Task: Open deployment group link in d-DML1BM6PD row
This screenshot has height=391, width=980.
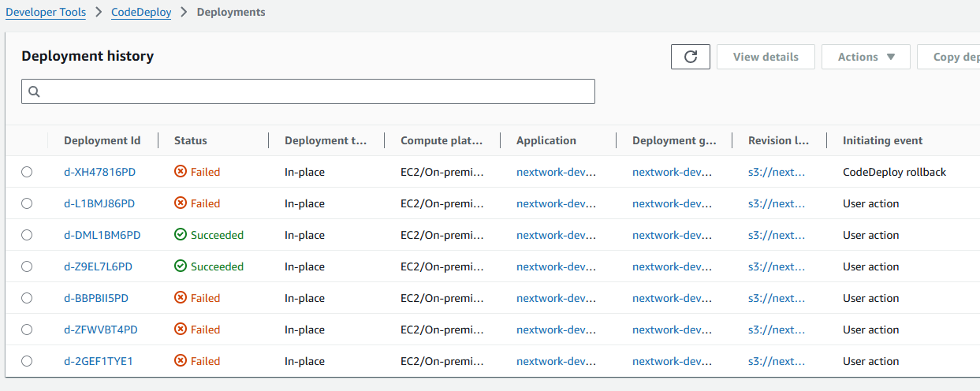Action: 672,235
